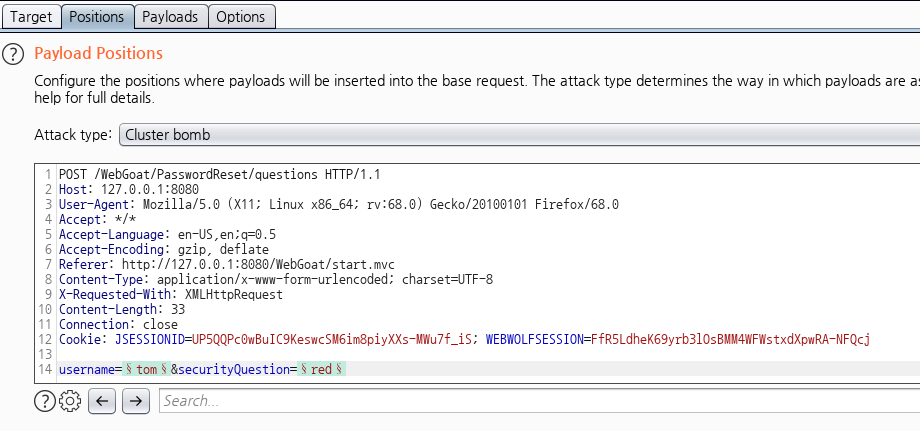Click the Host header line
Screen dimensions: 920x431
115,189
